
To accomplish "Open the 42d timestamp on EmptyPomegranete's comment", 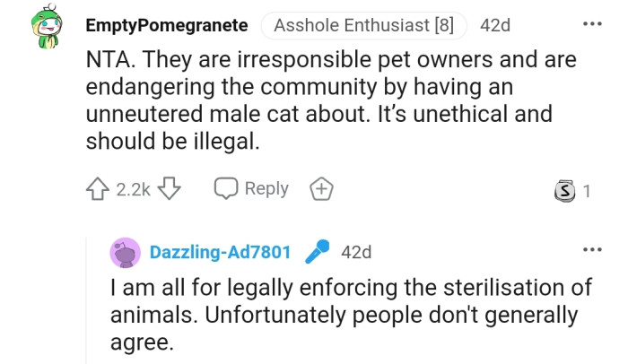I will point(495,25).
